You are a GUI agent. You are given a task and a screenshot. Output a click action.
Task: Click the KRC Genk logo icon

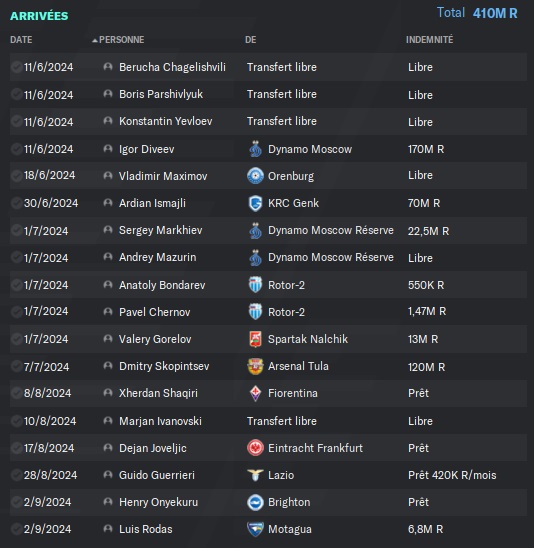pos(255,203)
